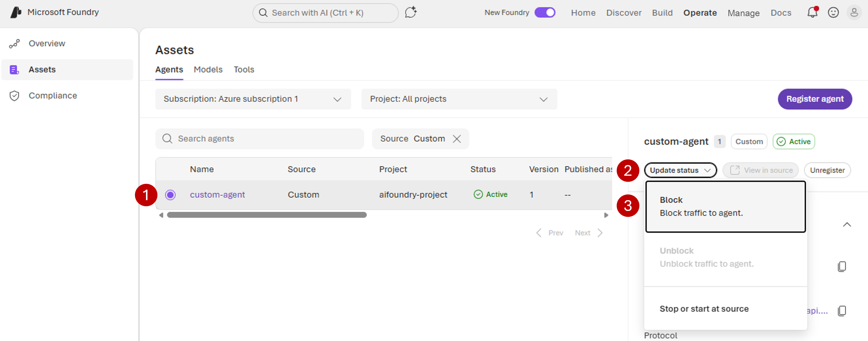Switch to the Tools tab
This screenshot has width=868, height=341.
click(x=244, y=70)
